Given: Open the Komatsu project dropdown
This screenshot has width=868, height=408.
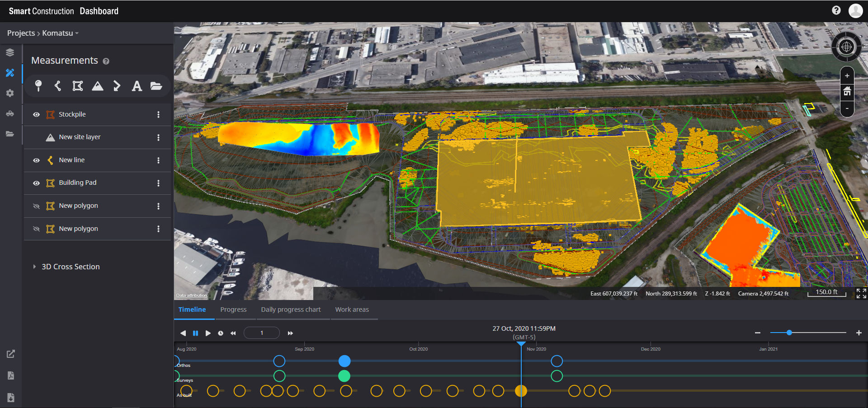Looking at the screenshot, I should (x=59, y=33).
